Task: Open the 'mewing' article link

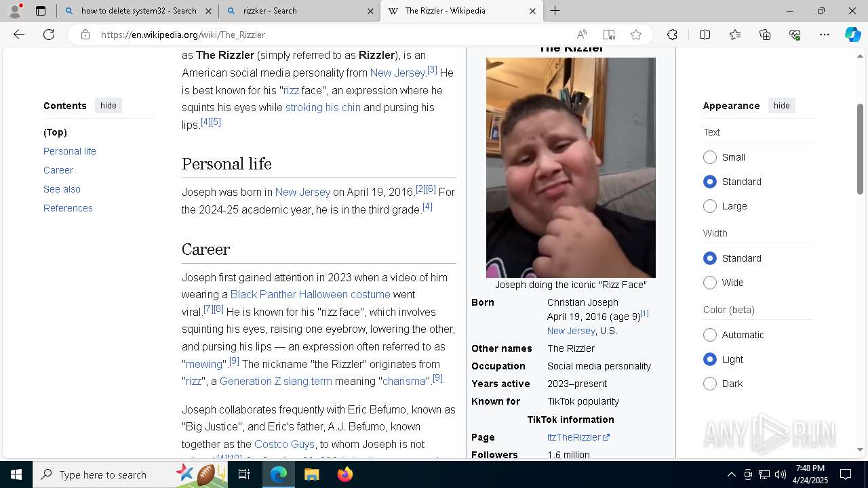Action: tap(204, 365)
